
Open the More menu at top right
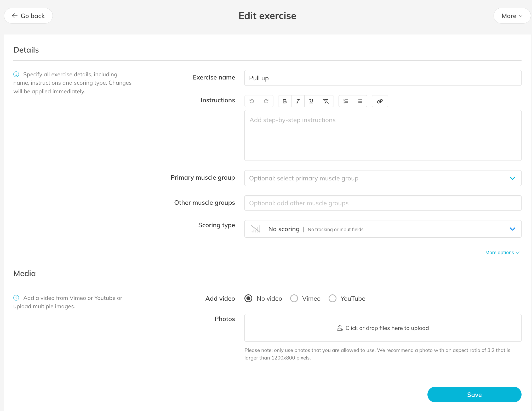pyautogui.click(x=512, y=16)
